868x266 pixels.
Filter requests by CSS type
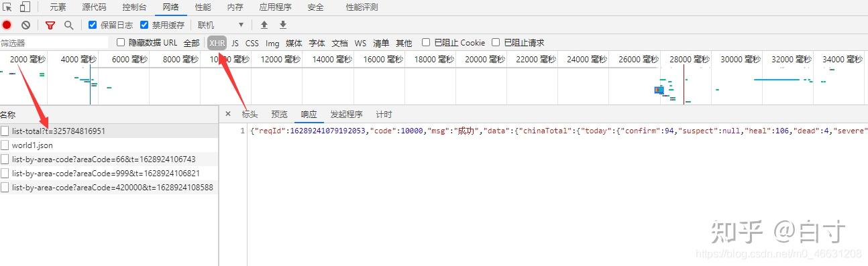point(252,43)
